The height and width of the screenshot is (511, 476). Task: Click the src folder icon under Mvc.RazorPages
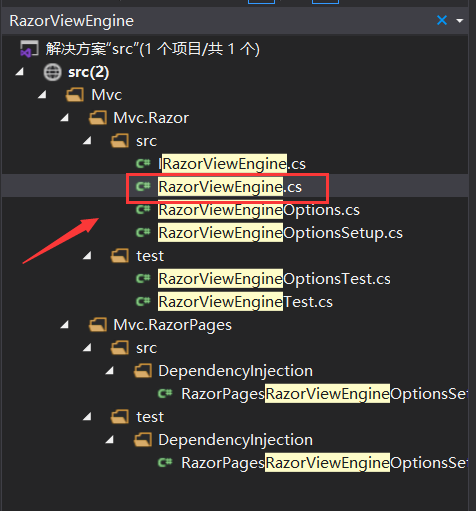(x=120, y=348)
